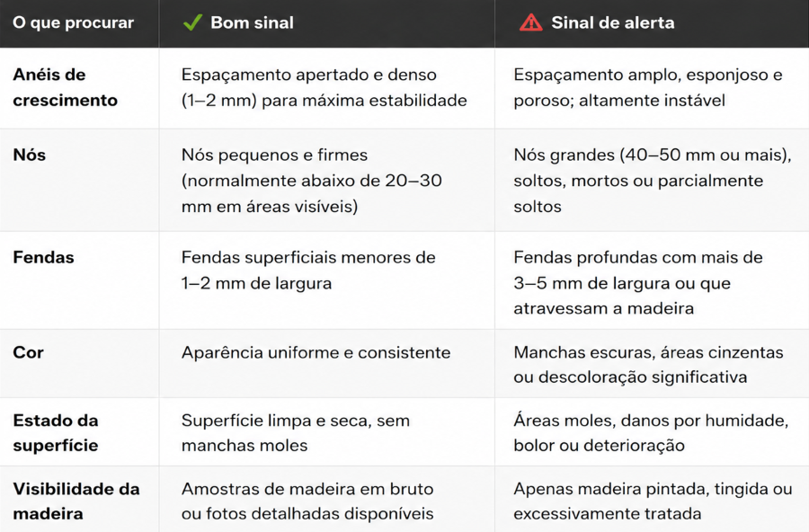Click the 'Visibilidade da madeira' row label
The height and width of the screenshot is (532, 809).
(x=76, y=501)
